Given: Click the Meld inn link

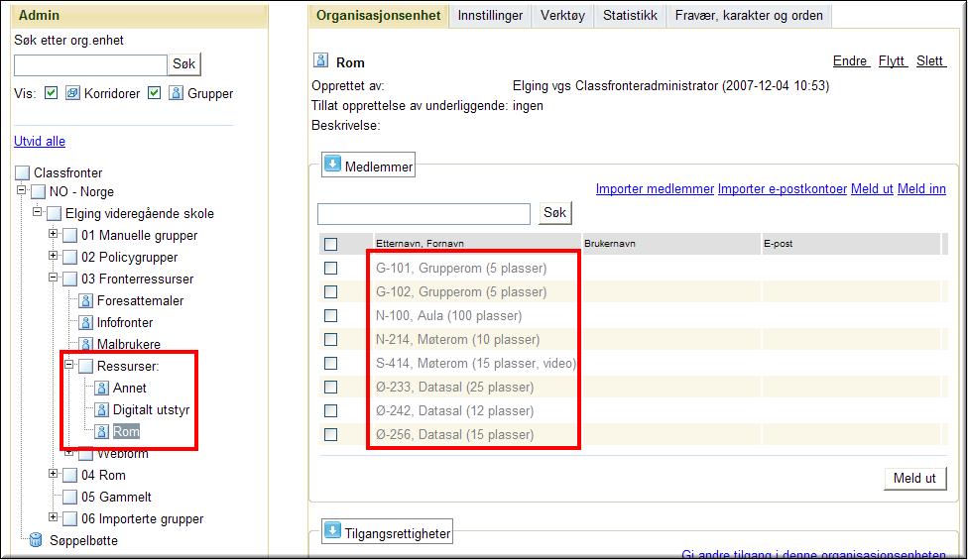Looking at the screenshot, I should click(921, 189).
